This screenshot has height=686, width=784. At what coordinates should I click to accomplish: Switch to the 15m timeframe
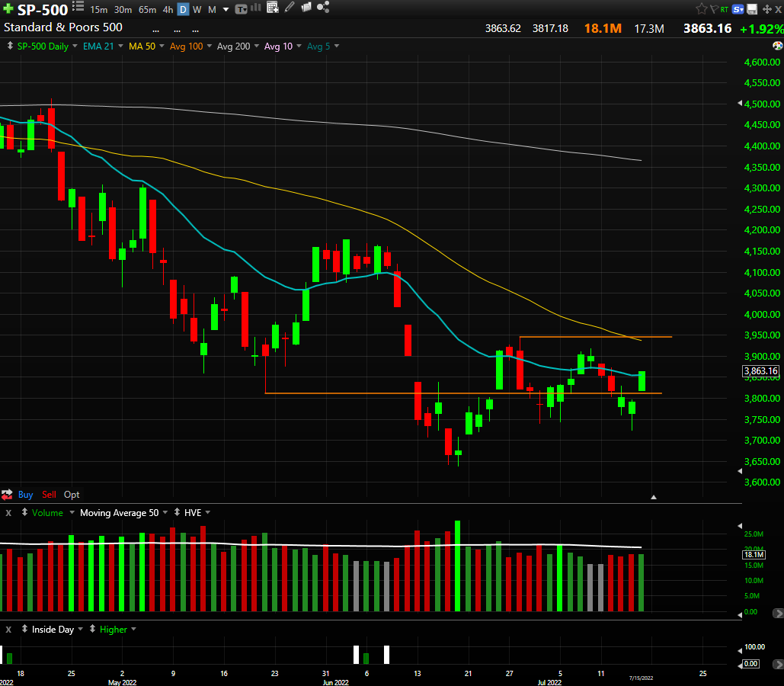coord(98,9)
